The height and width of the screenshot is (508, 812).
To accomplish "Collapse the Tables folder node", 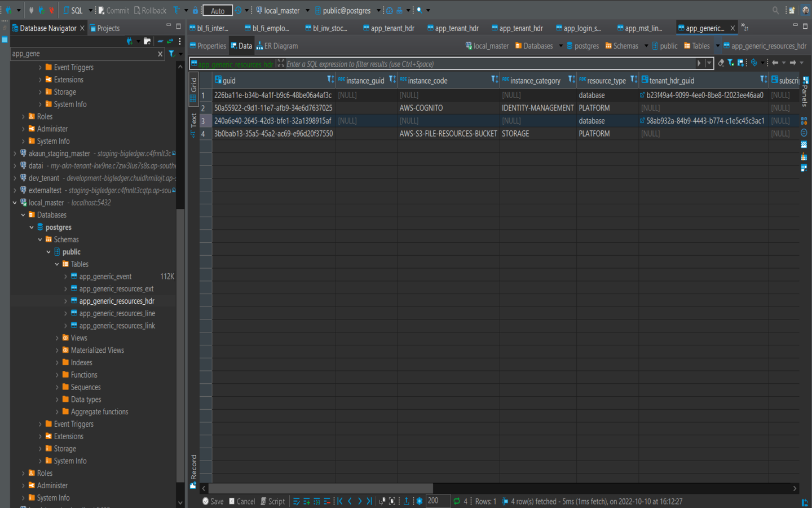I will [x=57, y=264].
